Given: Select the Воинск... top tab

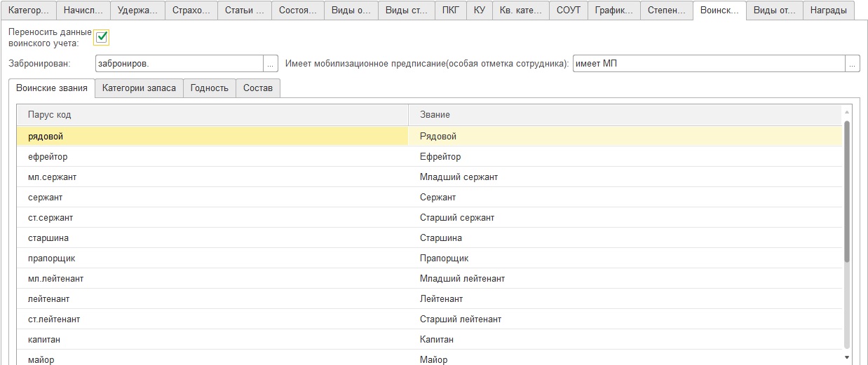Looking at the screenshot, I should pos(719,11).
